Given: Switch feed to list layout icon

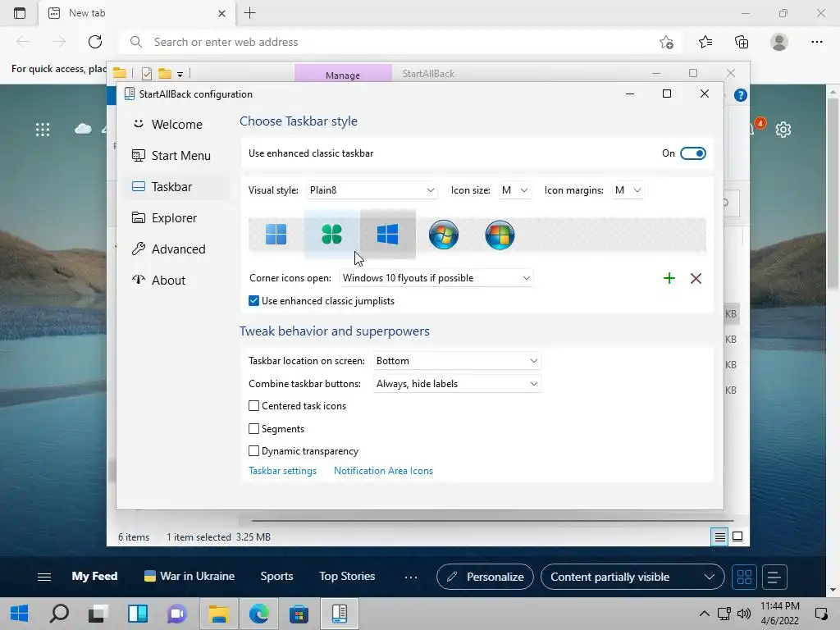Looking at the screenshot, I should point(774,577).
